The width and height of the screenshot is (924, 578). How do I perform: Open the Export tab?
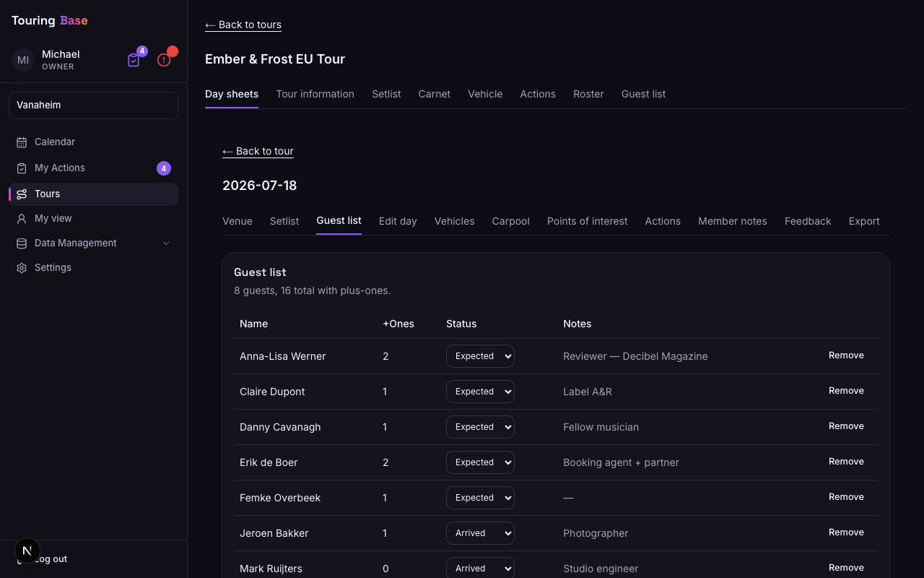[x=864, y=221]
